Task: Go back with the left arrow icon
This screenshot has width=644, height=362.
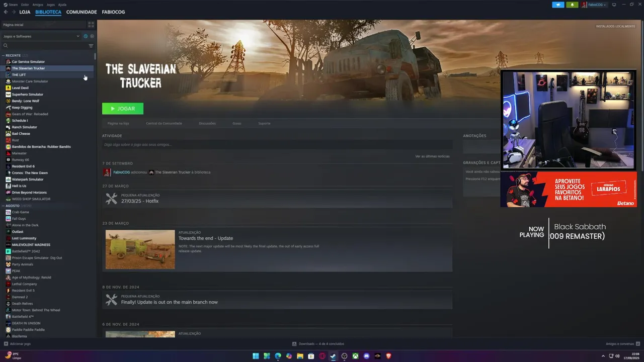Action: tap(6, 12)
